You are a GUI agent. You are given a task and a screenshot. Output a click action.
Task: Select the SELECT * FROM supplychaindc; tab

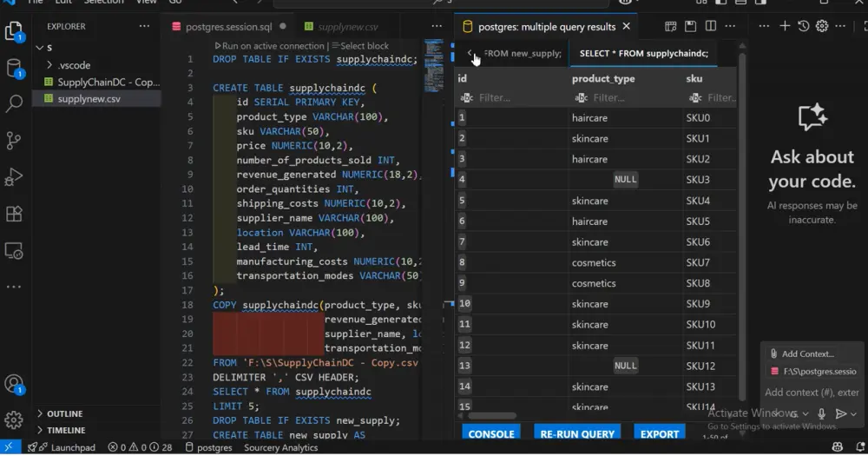click(x=644, y=53)
